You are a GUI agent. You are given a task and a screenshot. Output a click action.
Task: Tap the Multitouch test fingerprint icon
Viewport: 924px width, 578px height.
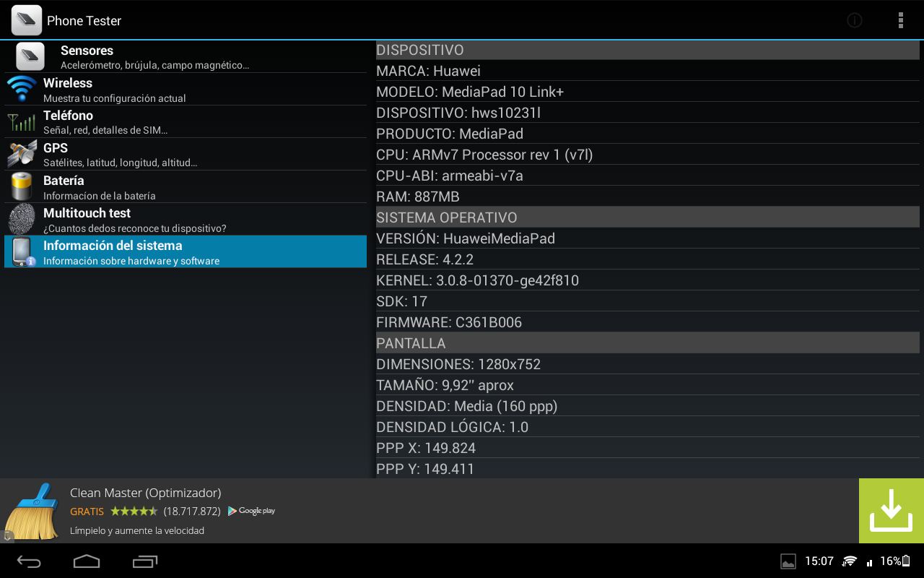22,219
